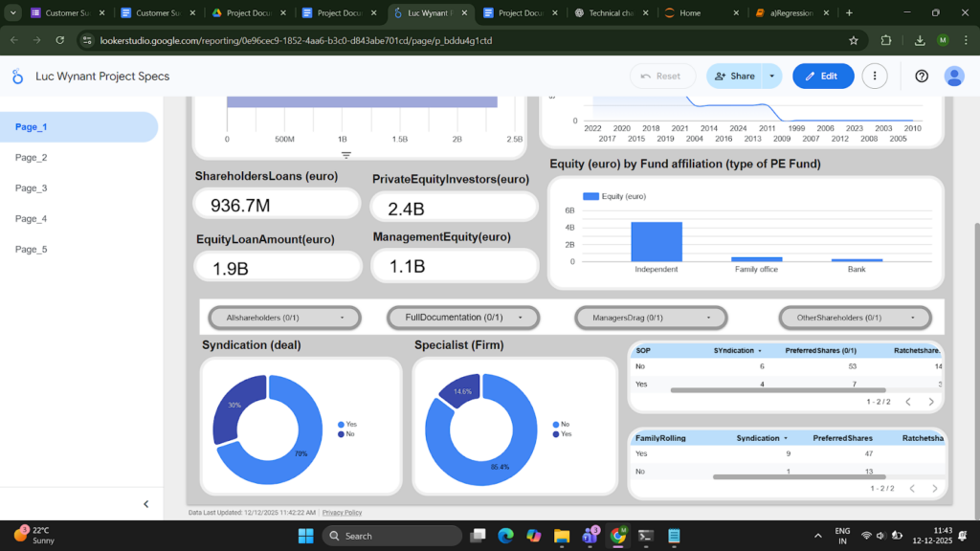Open browser Extensions puzzle icon
Screen dimensions: 980x551
click(x=886, y=41)
